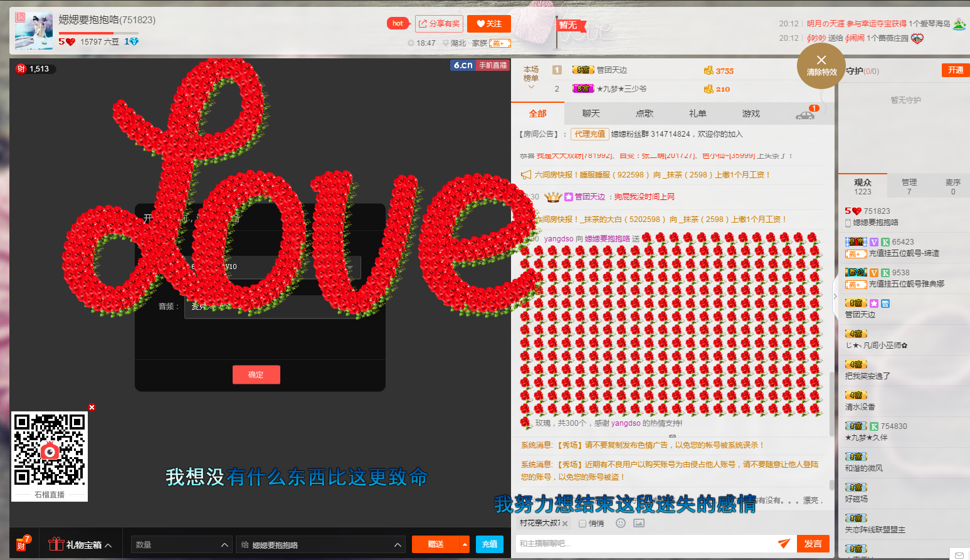Click the 代理充值 agent recharge link
The image size is (970, 560).
pos(589,134)
